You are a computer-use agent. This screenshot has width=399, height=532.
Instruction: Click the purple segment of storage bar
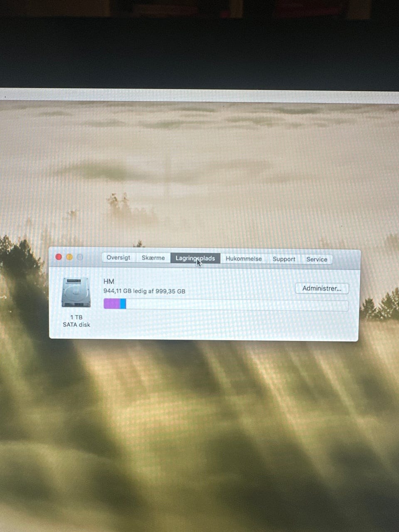click(x=112, y=304)
